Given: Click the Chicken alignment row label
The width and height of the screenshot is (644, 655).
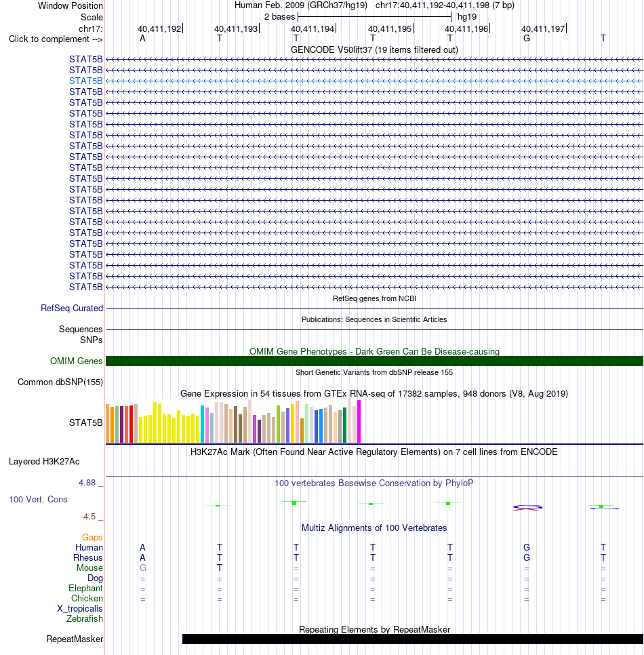Looking at the screenshot, I should click(x=87, y=598).
